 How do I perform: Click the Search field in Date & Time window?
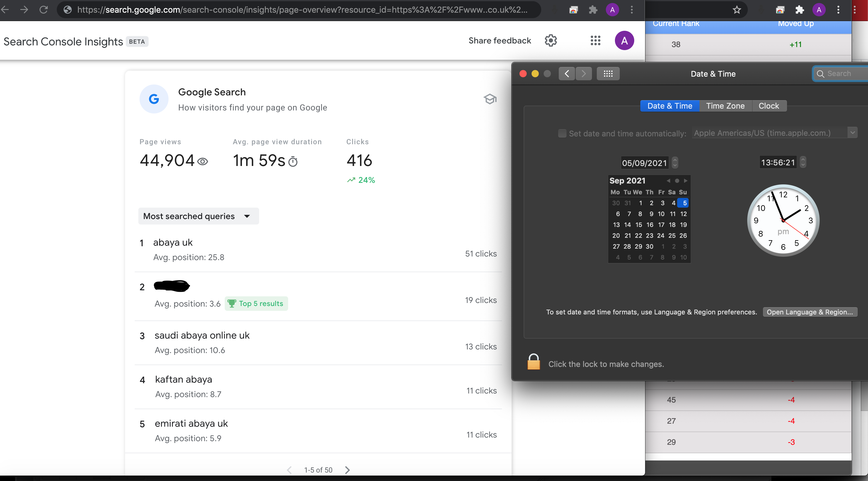pyautogui.click(x=841, y=74)
